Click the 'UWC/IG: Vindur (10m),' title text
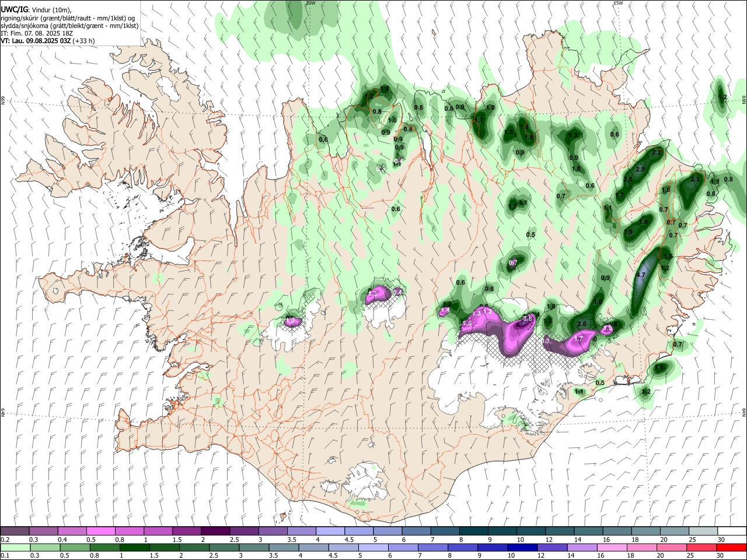The image size is (747, 560). (36, 9)
